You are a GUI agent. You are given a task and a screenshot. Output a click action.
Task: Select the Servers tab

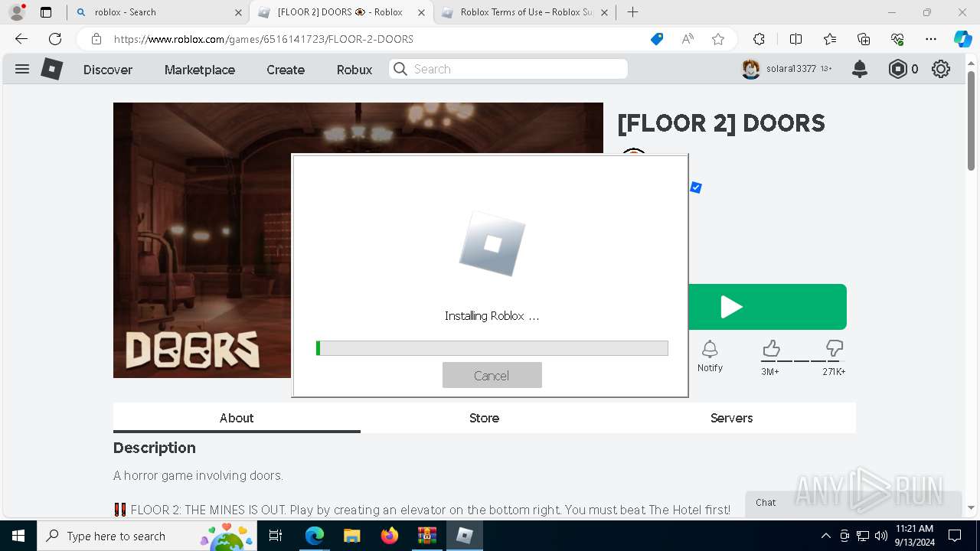(x=731, y=418)
